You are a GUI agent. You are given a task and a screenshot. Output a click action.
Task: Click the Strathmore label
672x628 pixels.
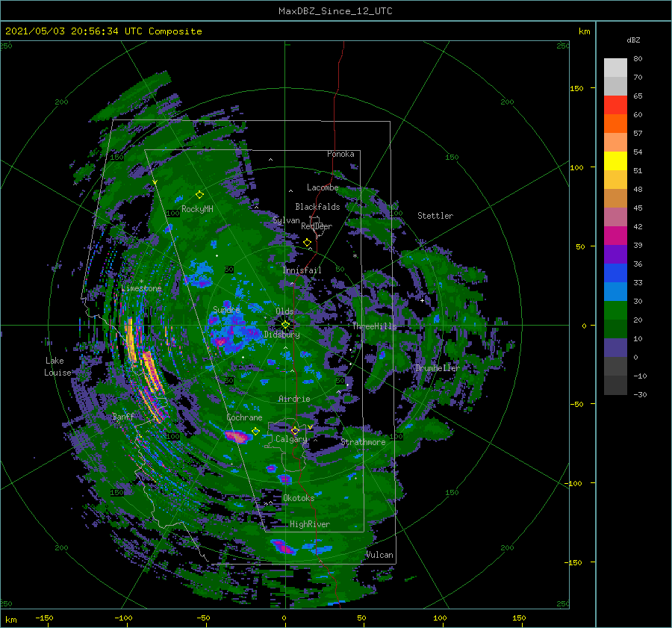[x=363, y=442]
